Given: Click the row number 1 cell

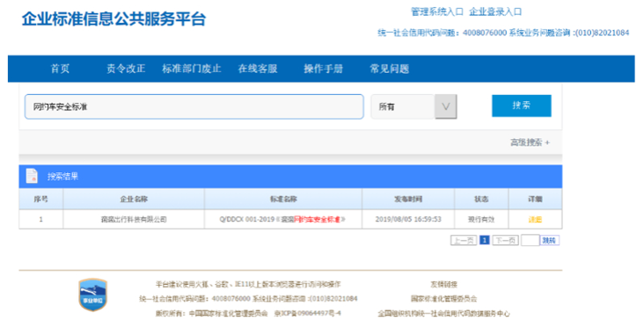Looking at the screenshot, I should point(40,220).
